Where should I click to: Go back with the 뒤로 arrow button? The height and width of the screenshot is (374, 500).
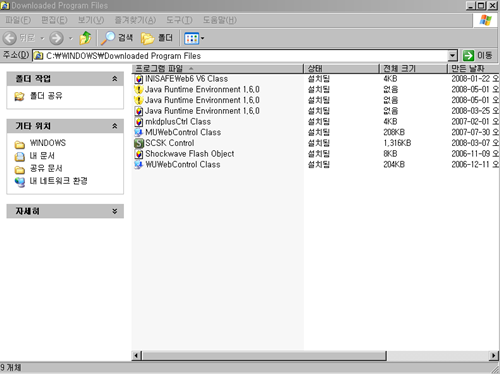[10, 38]
